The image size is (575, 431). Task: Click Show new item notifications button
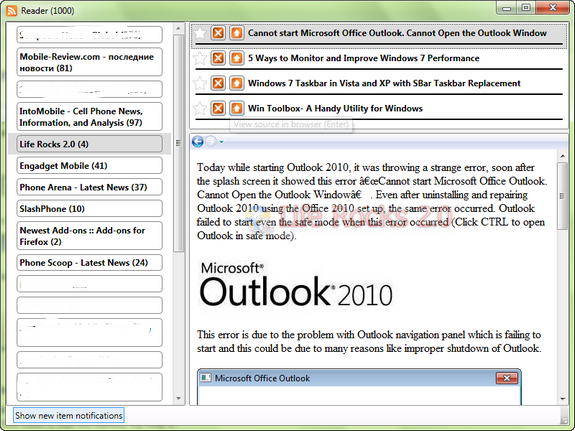(x=69, y=415)
